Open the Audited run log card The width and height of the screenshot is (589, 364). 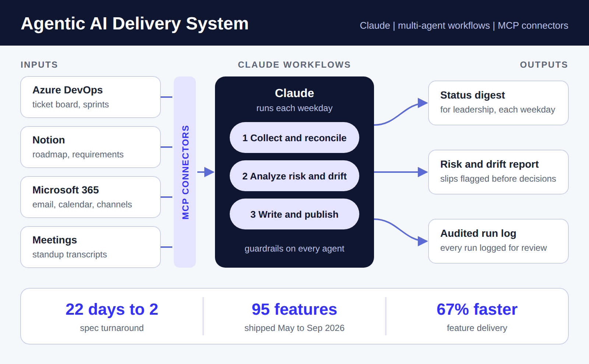click(498, 241)
